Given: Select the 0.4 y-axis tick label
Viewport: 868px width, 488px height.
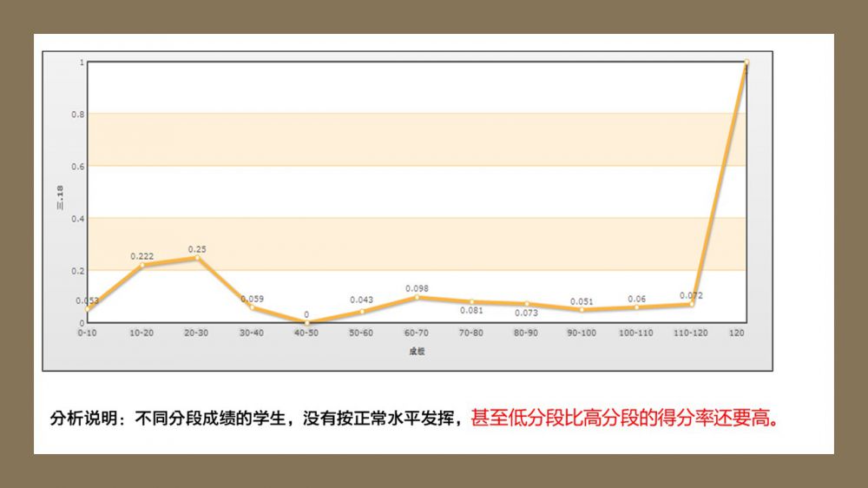Looking at the screenshot, I should pyautogui.click(x=78, y=218).
